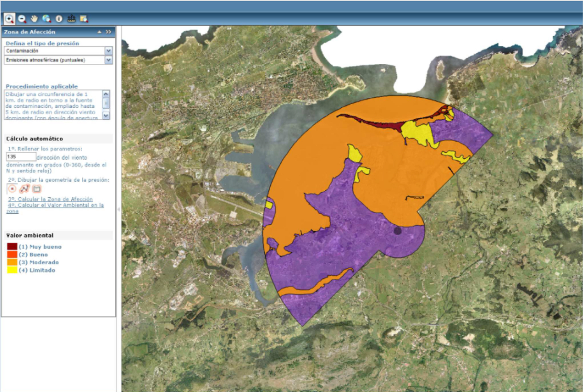
Task: Click the layer search toolbar icon
Action: [84, 18]
